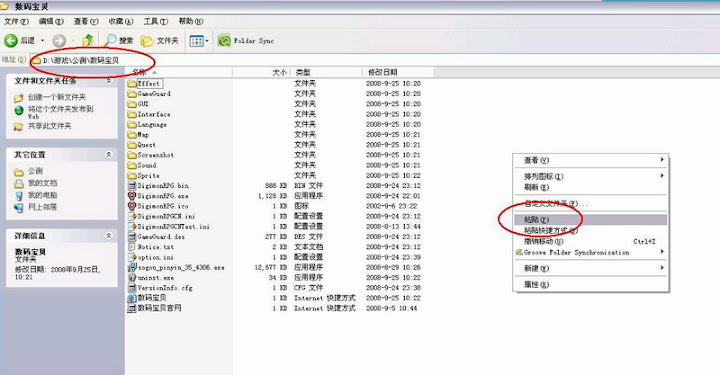Open the 编辑 menu

click(x=51, y=21)
